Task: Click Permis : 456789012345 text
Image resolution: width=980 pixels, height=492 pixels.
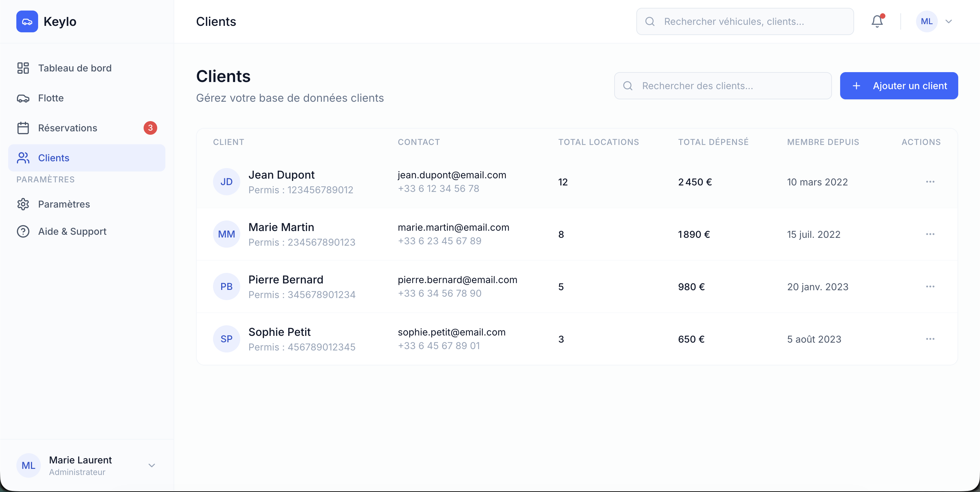Action: (x=302, y=347)
